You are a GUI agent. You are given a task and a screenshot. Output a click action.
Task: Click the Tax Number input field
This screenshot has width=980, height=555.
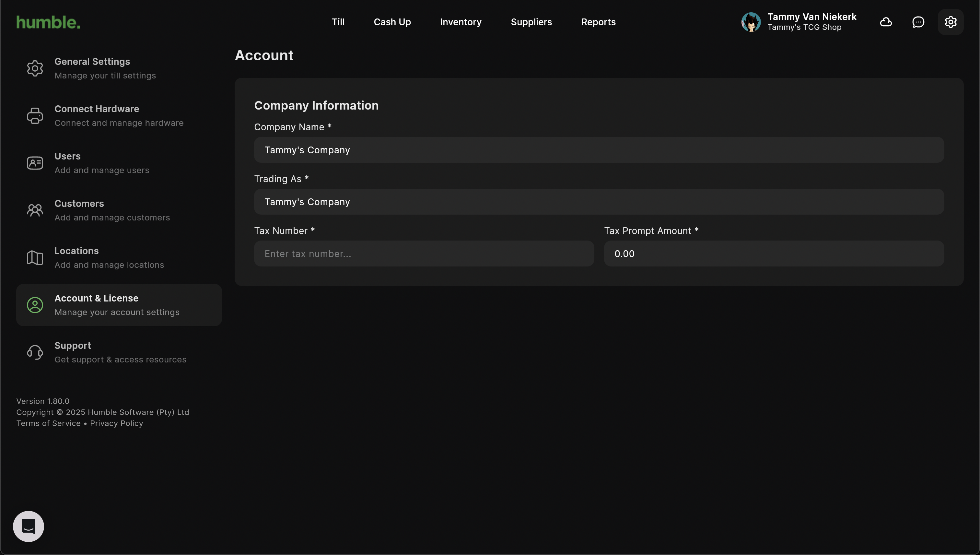pos(424,254)
